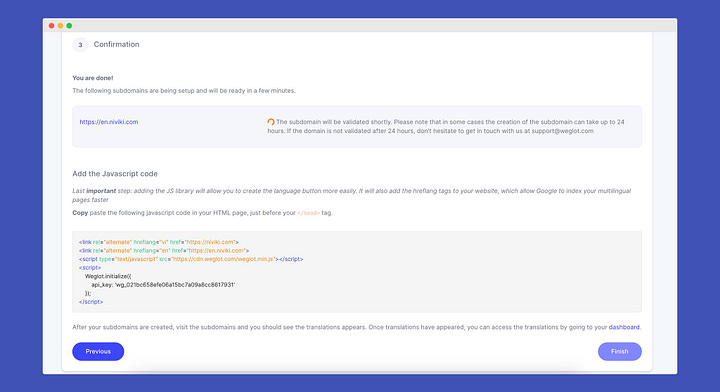Viewport: 720px width, 392px height.
Task: Click the closing </script> tag line
Action: (91, 302)
